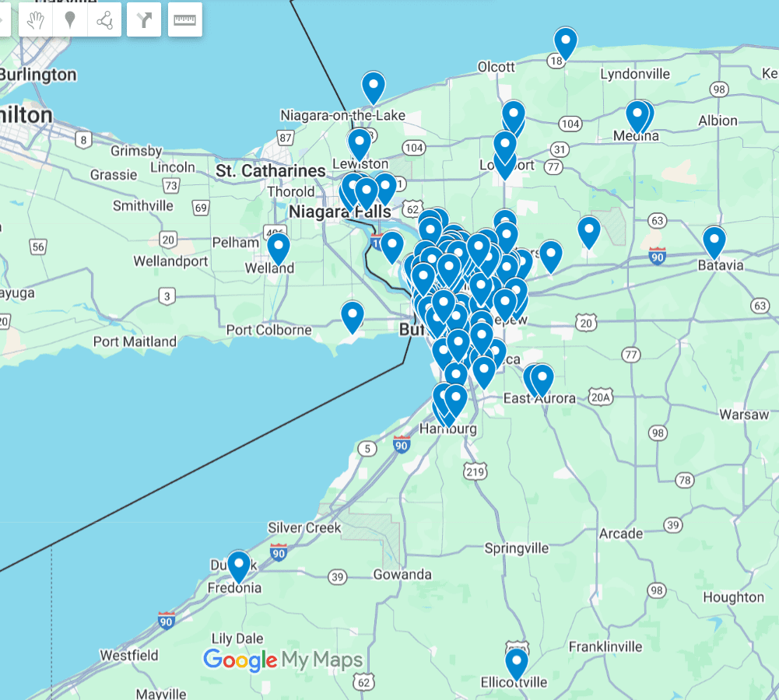Select the pin above Ellicottville

(x=516, y=662)
